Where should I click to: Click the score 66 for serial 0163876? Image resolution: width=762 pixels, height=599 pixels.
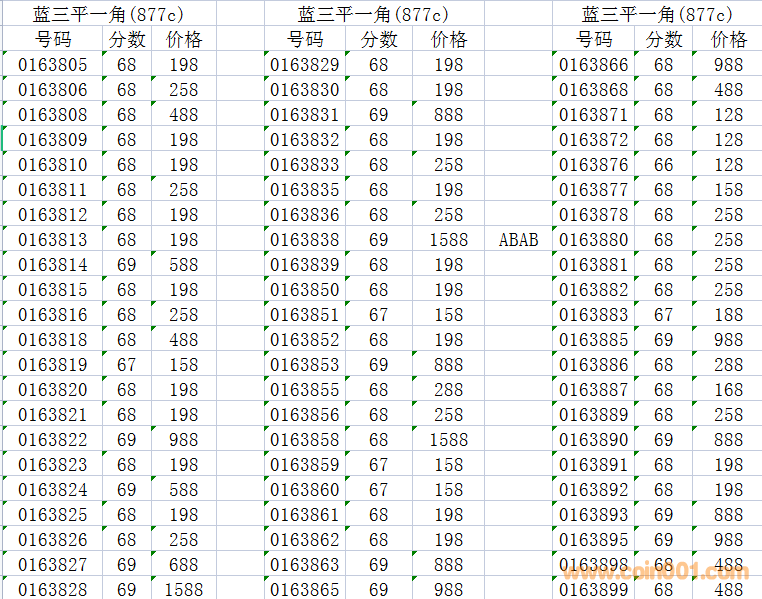[x=664, y=165]
